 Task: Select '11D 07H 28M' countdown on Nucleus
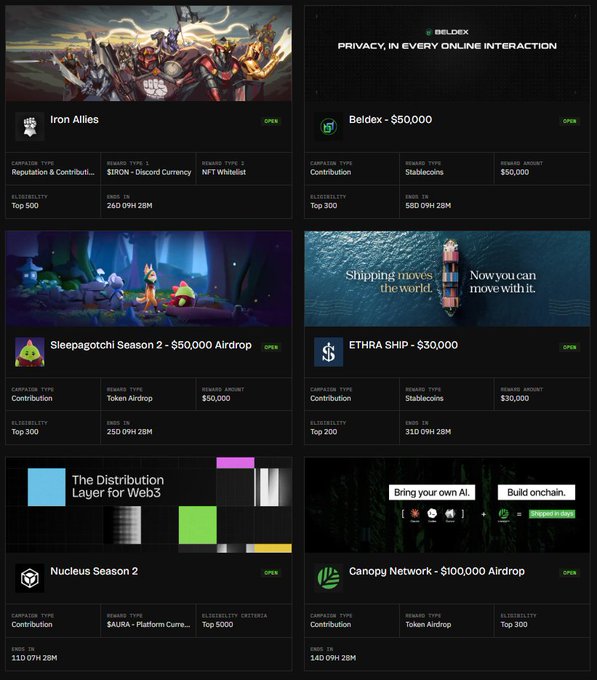34,658
